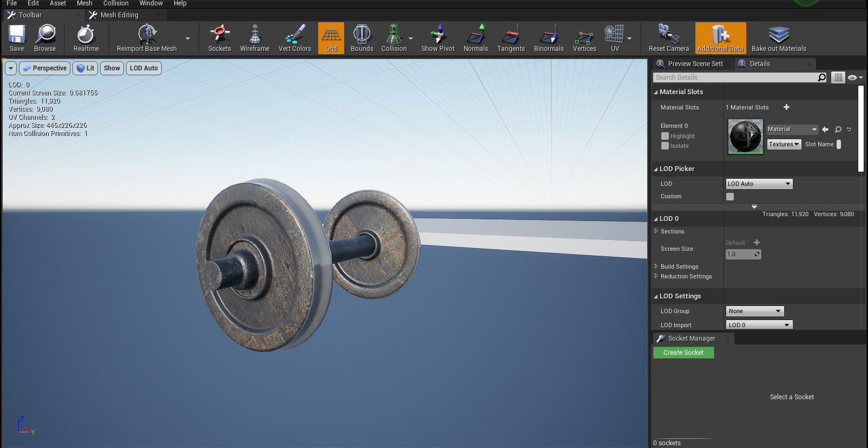Image resolution: width=868 pixels, height=448 pixels.
Task: Open the File menu
Action: 11,3
